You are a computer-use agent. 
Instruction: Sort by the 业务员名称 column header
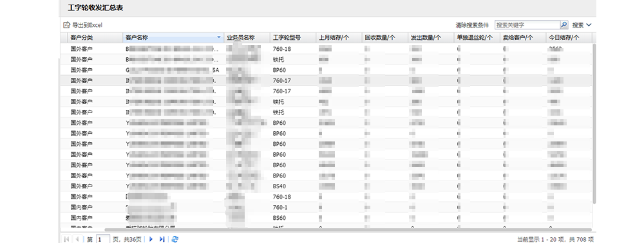click(247, 37)
